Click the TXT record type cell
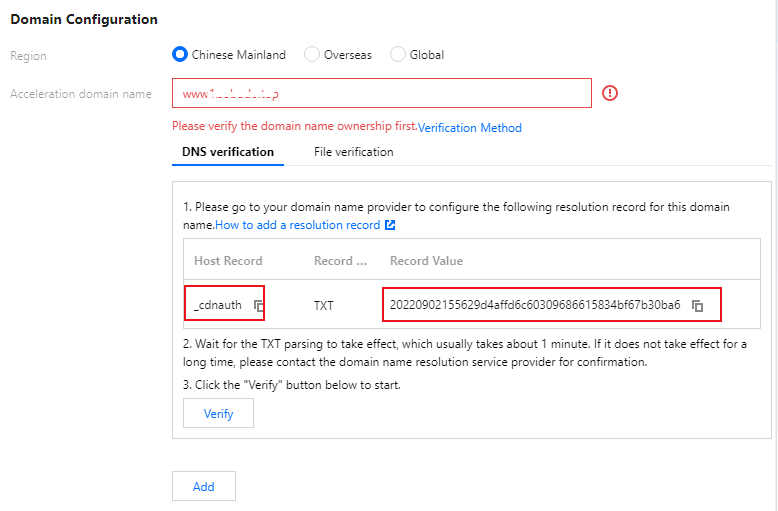Screen dimensions: 778x511 pos(323,305)
